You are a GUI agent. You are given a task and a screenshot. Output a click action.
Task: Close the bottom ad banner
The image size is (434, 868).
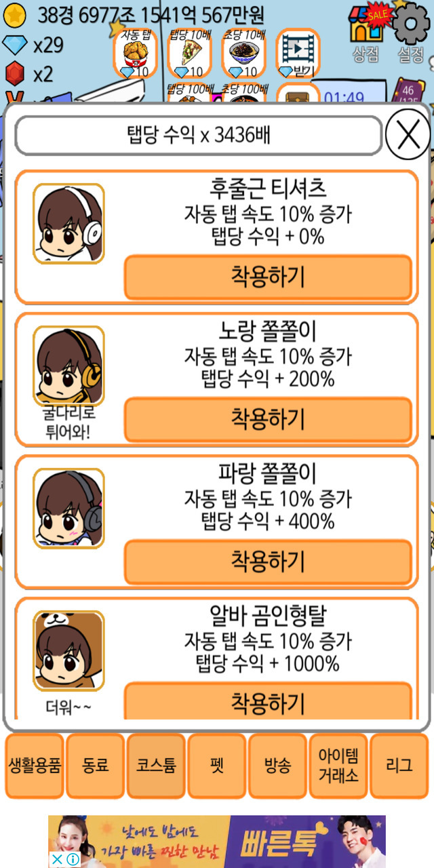[58, 860]
